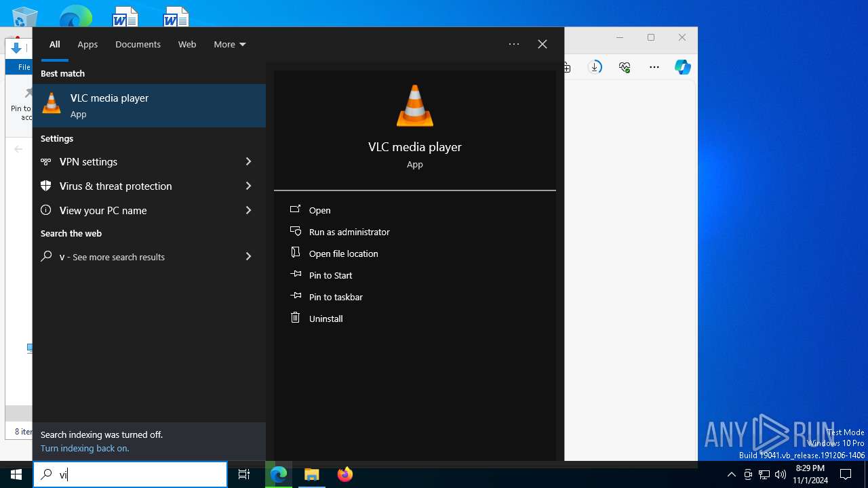This screenshot has width=868, height=488.
Task: Expand VPN settings result arrow
Action: pos(248,161)
